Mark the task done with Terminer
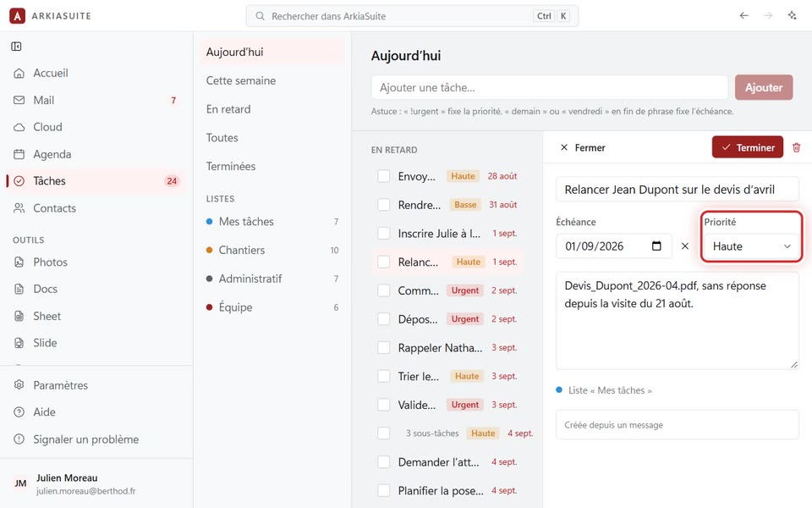Screen dimensions: 812x508 (748, 147)
